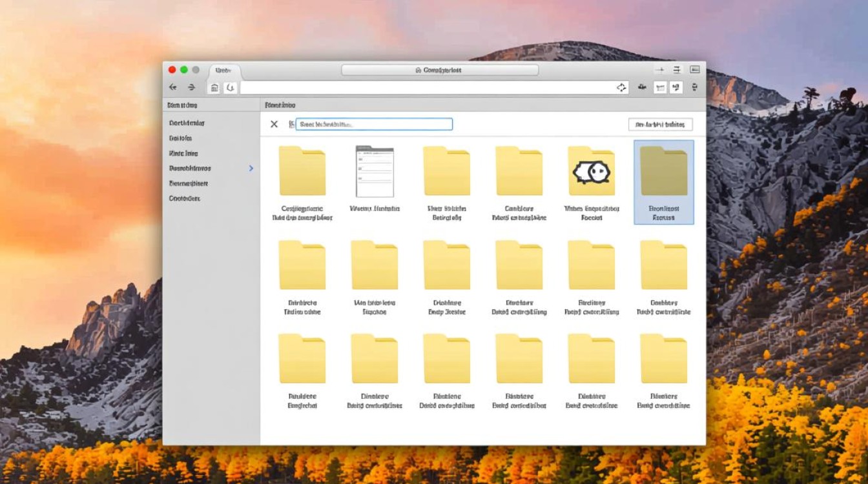The image size is (868, 484).
Task: Select the first item in the left sidebar list
Action: click(x=187, y=123)
